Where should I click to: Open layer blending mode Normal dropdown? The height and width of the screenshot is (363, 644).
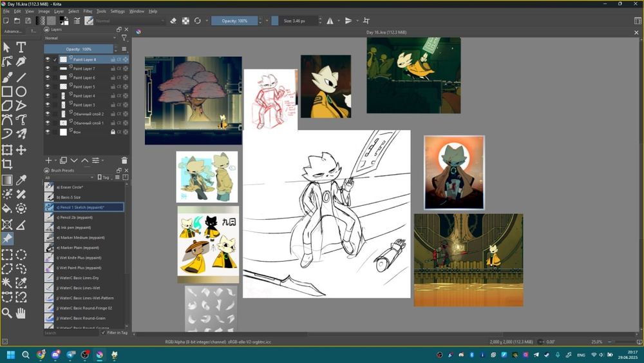click(x=80, y=38)
